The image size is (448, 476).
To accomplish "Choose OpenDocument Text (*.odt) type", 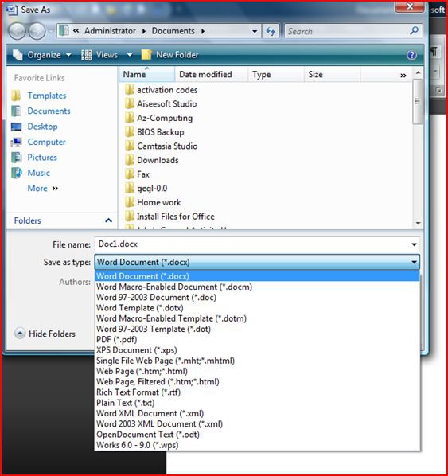I will pyautogui.click(x=257, y=435).
